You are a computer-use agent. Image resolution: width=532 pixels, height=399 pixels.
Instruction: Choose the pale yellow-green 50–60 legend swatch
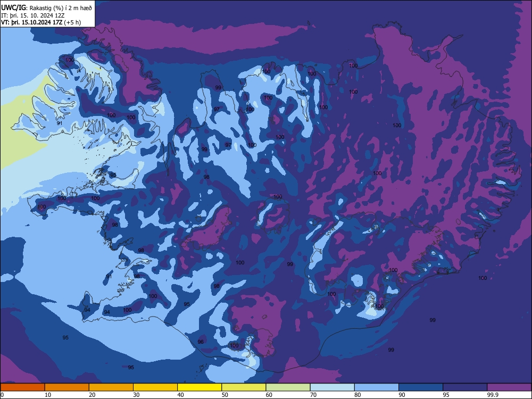(244, 387)
